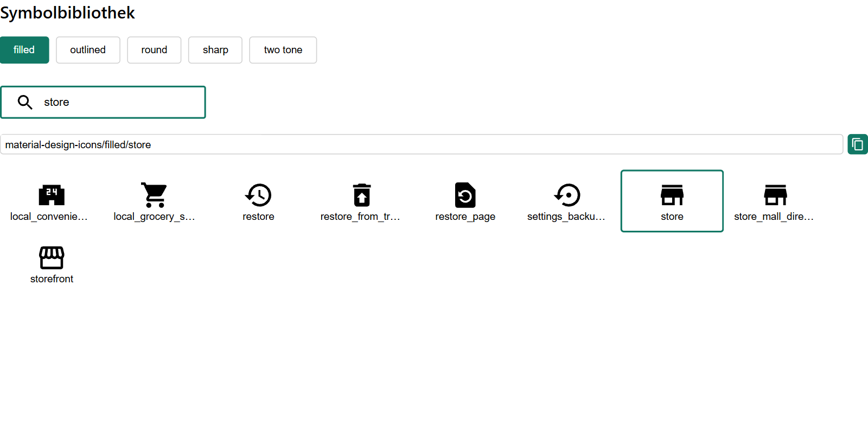Switch to the filled style

(x=24, y=50)
